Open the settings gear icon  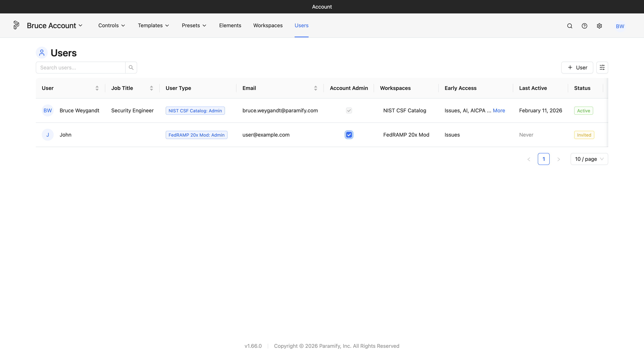pos(599,26)
